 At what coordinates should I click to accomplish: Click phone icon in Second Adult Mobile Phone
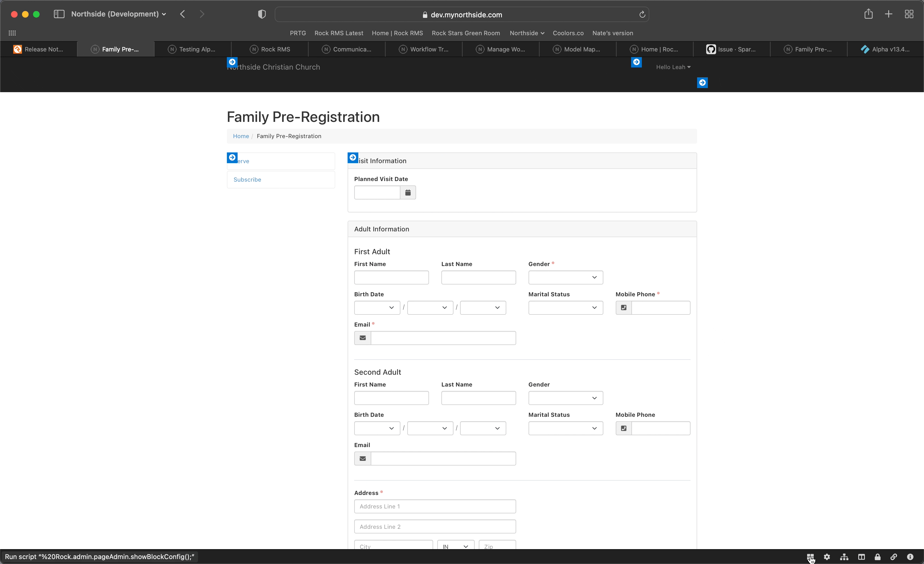[624, 428]
